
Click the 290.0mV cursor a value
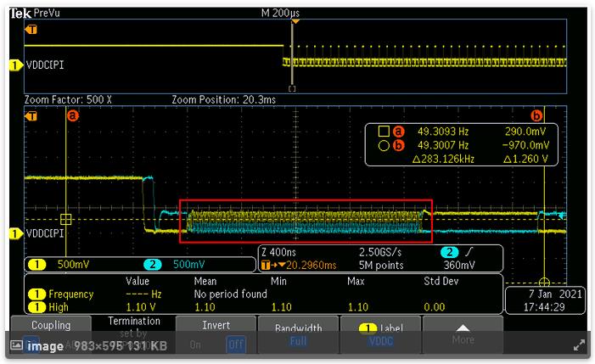[x=525, y=132]
